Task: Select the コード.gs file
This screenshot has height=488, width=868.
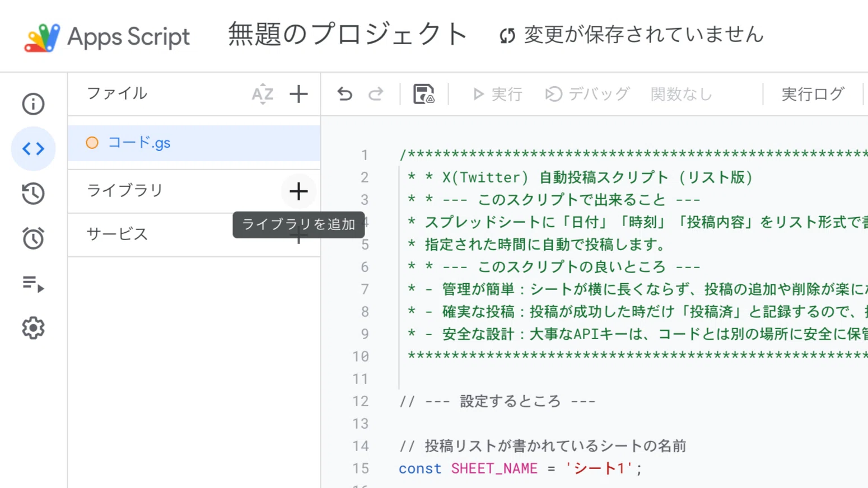Action: click(x=194, y=143)
